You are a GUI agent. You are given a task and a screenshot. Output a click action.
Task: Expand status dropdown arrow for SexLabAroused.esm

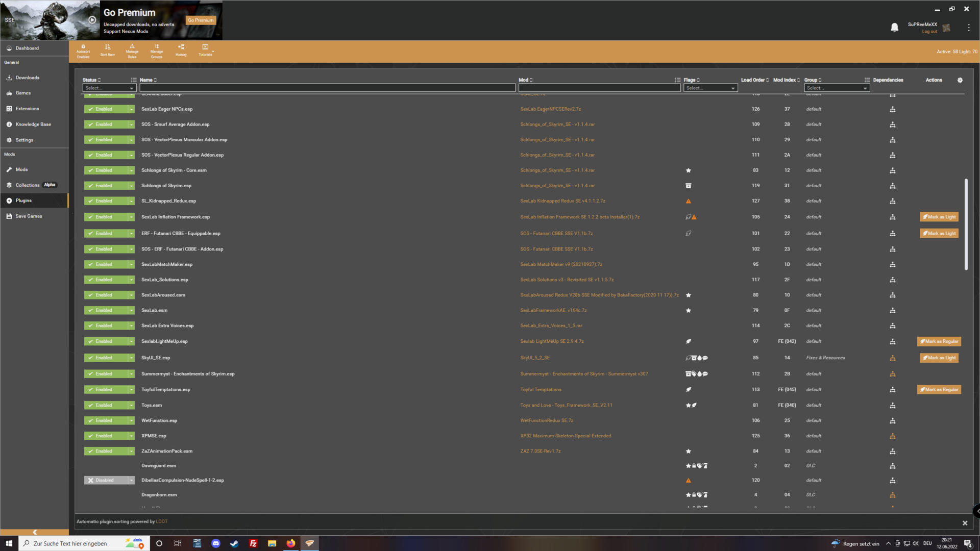pos(131,295)
